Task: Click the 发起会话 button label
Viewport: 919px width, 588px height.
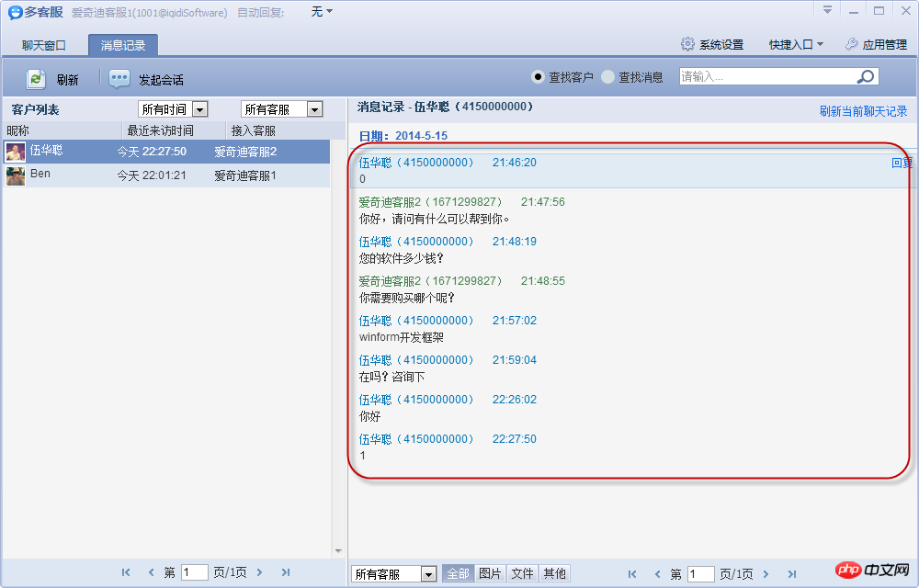Action: 161,80
